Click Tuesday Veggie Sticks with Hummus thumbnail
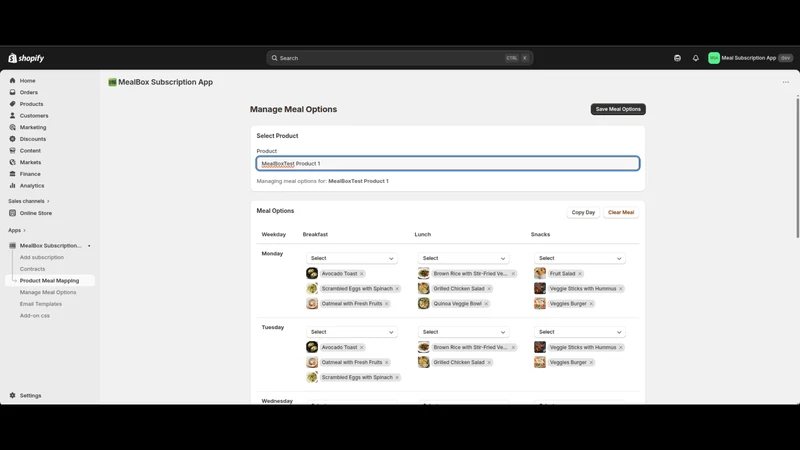800x450 pixels. [x=540, y=347]
